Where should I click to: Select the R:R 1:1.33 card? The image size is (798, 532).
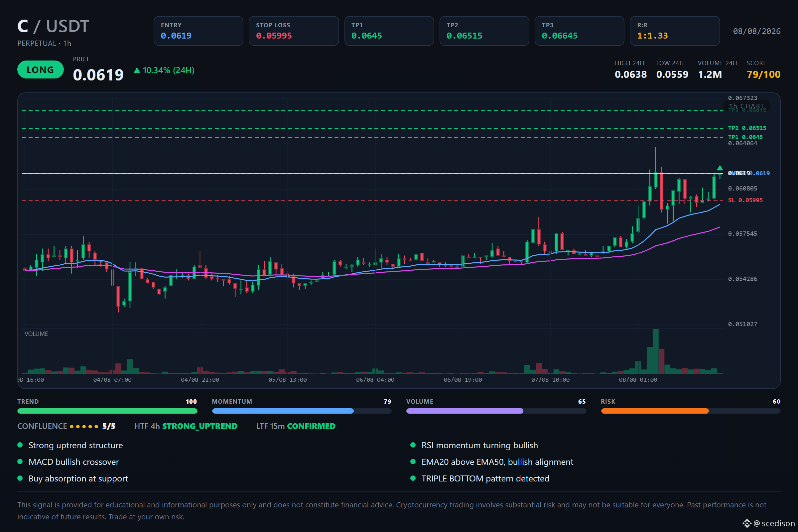click(675, 31)
